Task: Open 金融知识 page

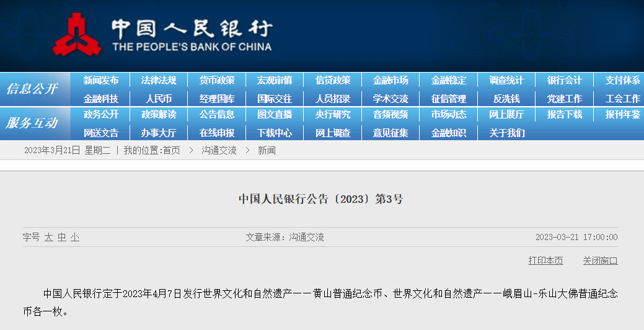Action: [x=449, y=133]
